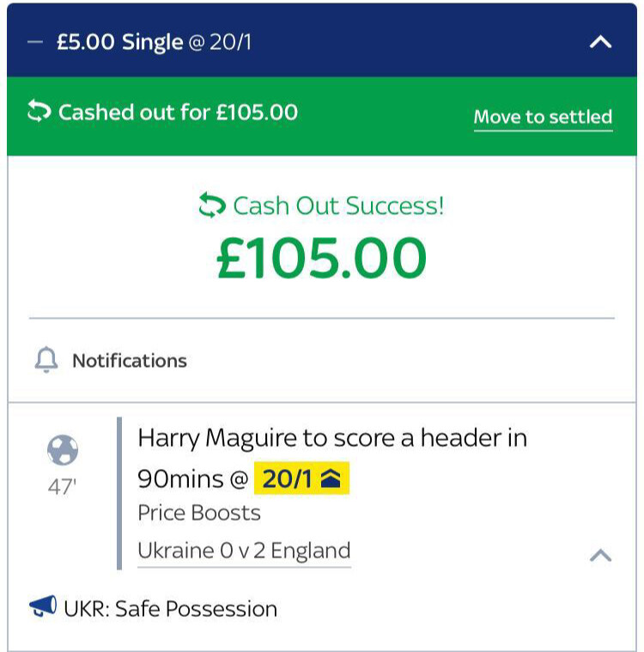Click the 47' match time indicator
The width and height of the screenshot is (644, 652).
pyautogui.click(x=62, y=486)
